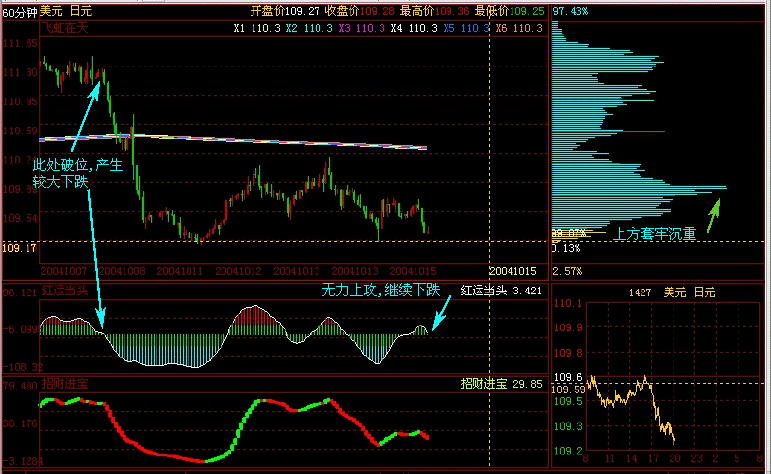
Task: Click the 111.65 price axis label
Action: point(20,44)
